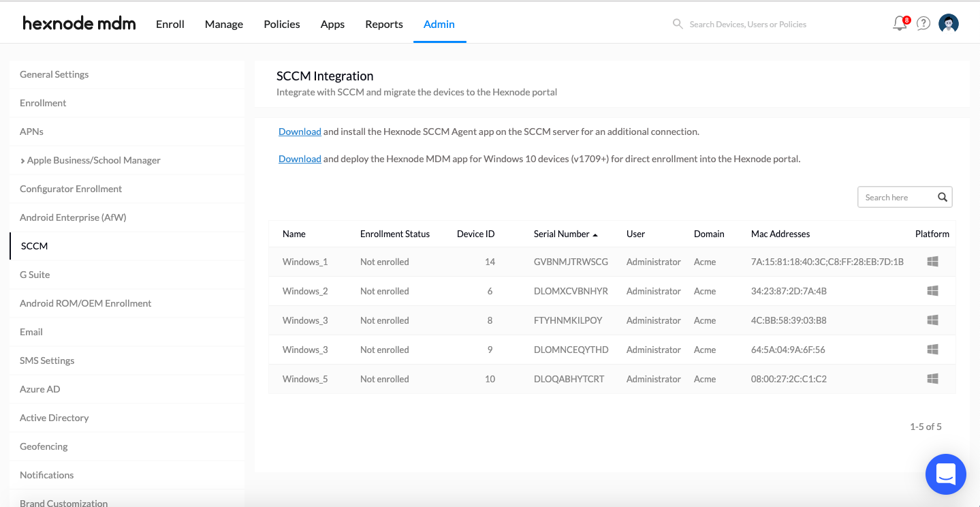Click the 1-5 of 5 pagination text
Image resolution: width=980 pixels, height=507 pixels.
(x=926, y=427)
